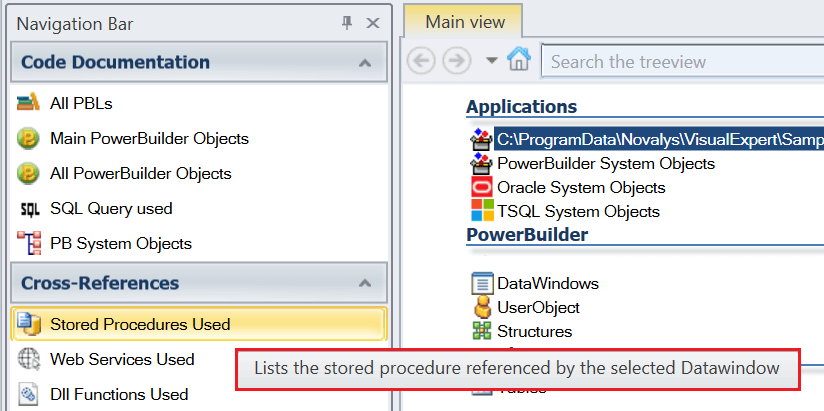The width and height of the screenshot is (824, 411).
Task: Click the Web Services Used globe icon
Action: (28, 359)
